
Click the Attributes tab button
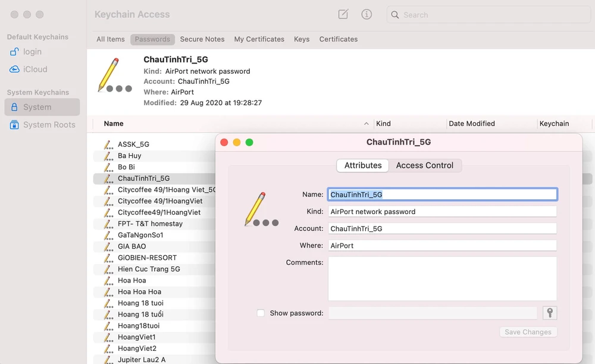coord(363,165)
